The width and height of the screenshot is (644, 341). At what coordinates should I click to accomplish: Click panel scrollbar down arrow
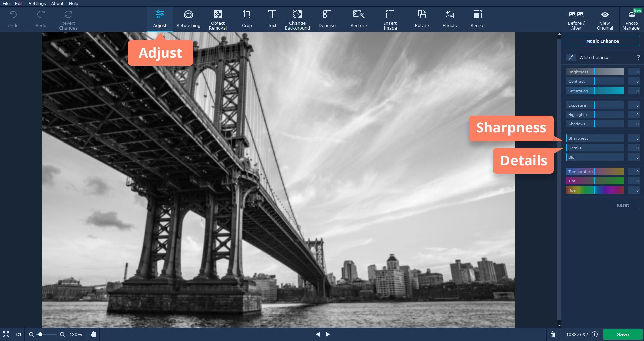(559, 325)
